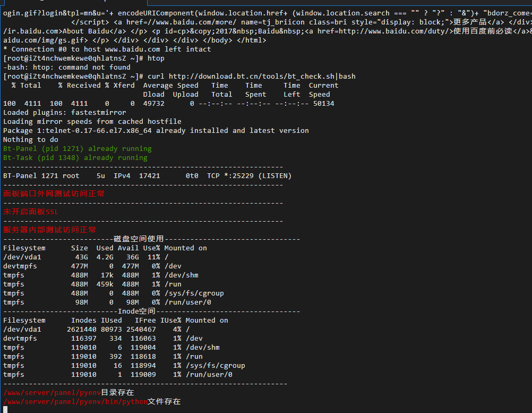532x413 pixels.
Task: Click the 'Size' column header
Action: [x=80, y=248]
